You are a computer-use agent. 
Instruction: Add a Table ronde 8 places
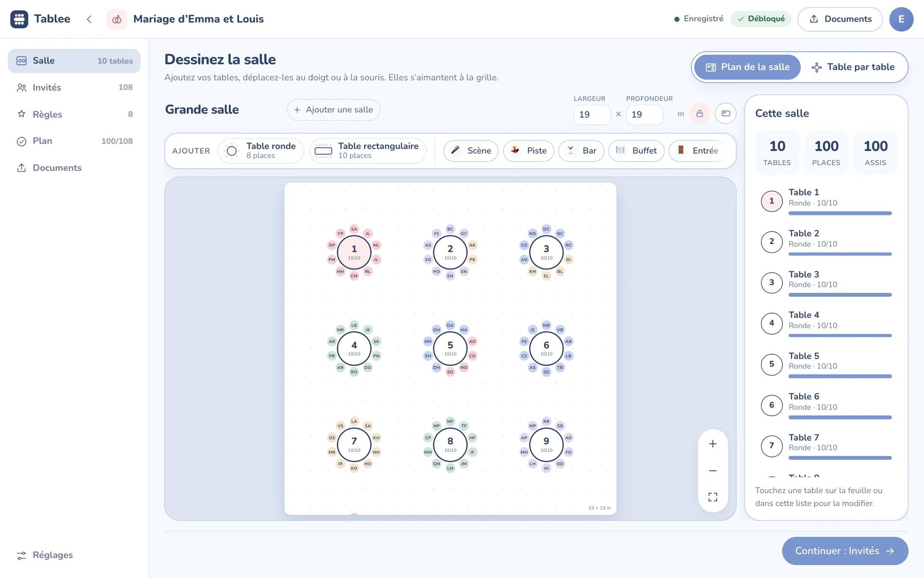(261, 151)
